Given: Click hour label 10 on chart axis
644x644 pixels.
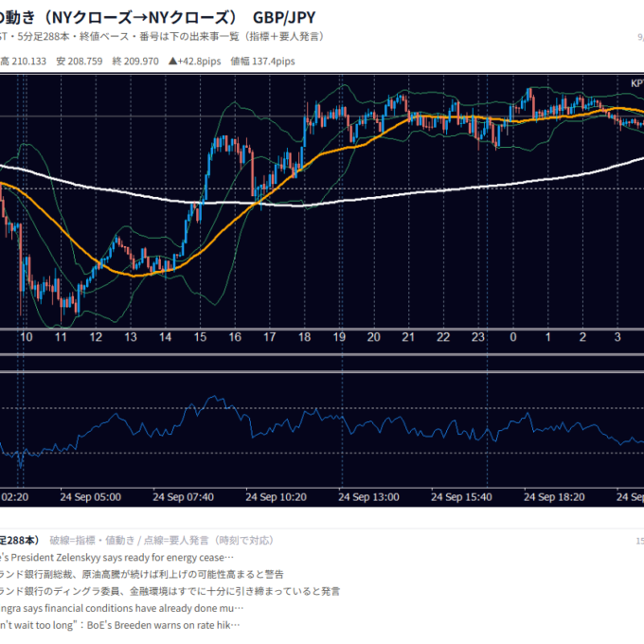Looking at the screenshot, I should [27, 337].
